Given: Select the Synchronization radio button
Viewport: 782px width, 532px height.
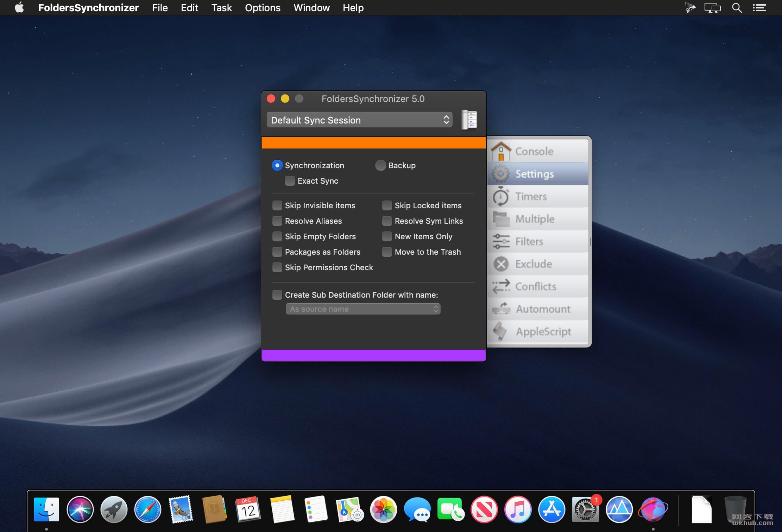Looking at the screenshot, I should coord(277,165).
